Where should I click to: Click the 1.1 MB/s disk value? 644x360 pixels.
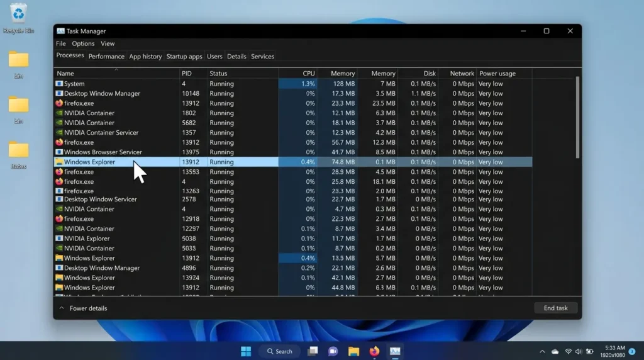coord(423,93)
